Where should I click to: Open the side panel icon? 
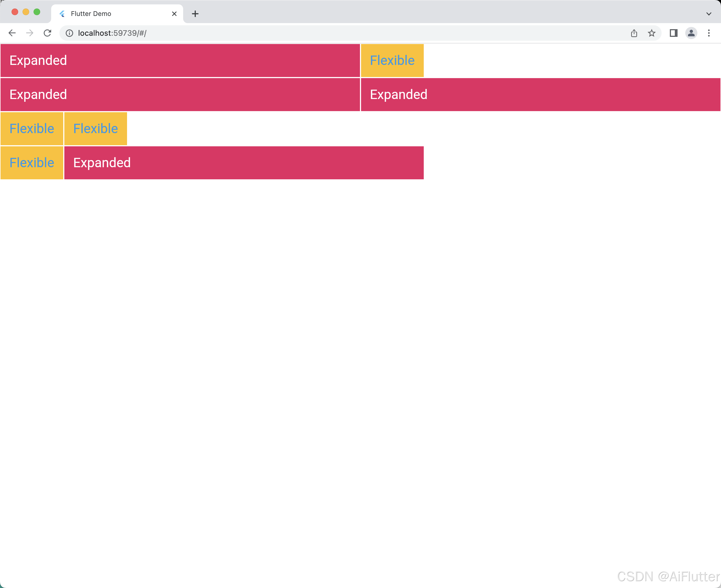coord(673,33)
